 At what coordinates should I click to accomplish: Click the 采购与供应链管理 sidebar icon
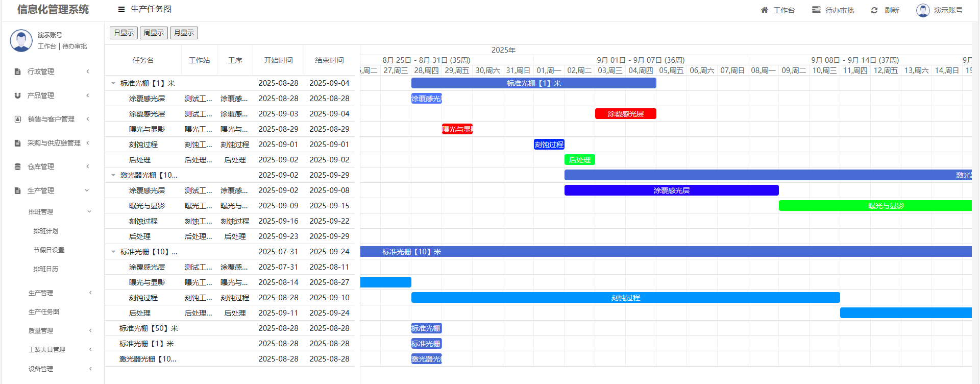(x=18, y=143)
